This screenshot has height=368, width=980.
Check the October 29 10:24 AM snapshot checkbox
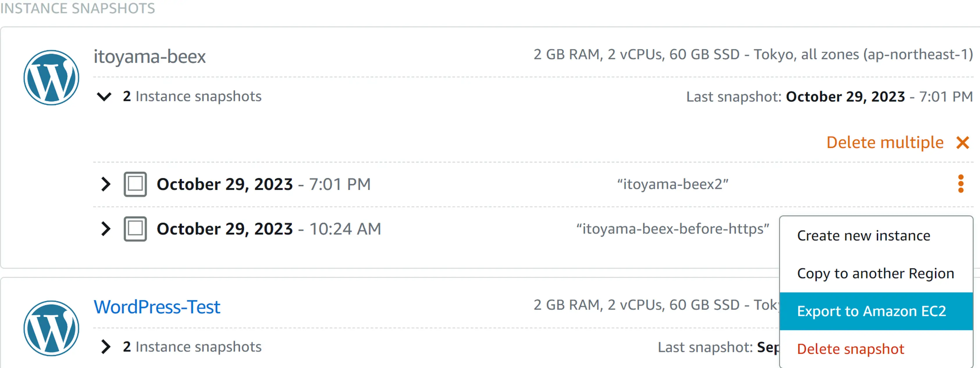click(135, 229)
